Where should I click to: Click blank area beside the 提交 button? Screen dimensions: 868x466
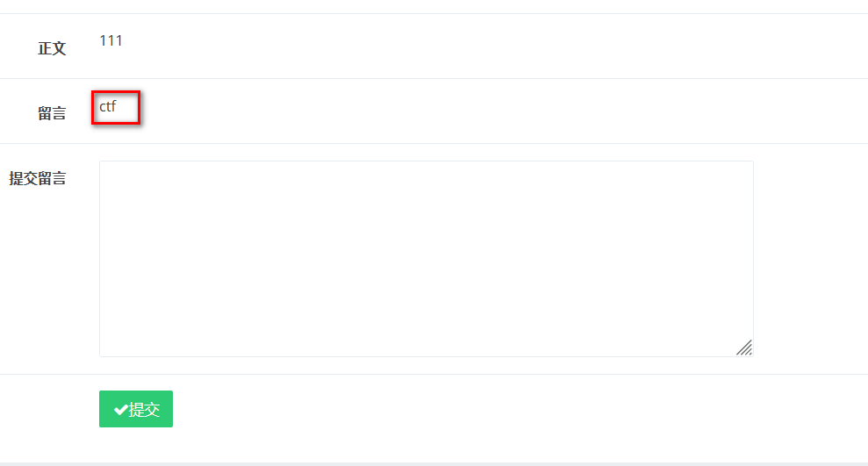pos(439,410)
